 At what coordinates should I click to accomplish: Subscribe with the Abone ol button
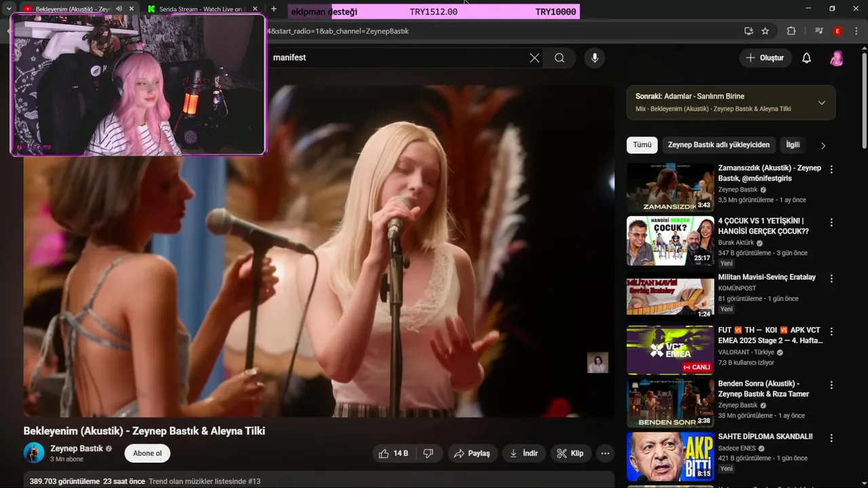pos(147,453)
